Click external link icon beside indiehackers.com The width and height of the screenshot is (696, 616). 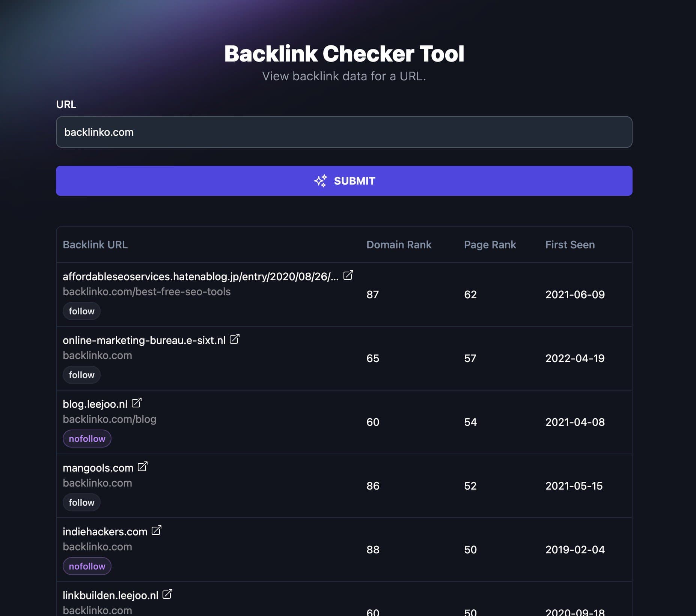[x=156, y=530]
